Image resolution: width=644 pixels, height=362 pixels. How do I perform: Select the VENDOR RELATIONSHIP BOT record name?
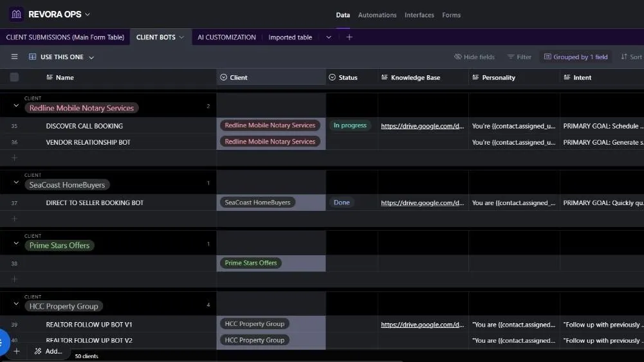88,142
